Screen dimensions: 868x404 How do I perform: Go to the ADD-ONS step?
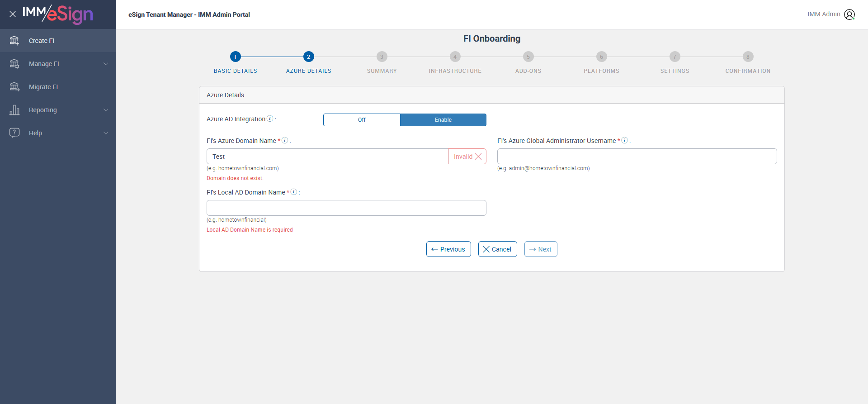point(528,71)
